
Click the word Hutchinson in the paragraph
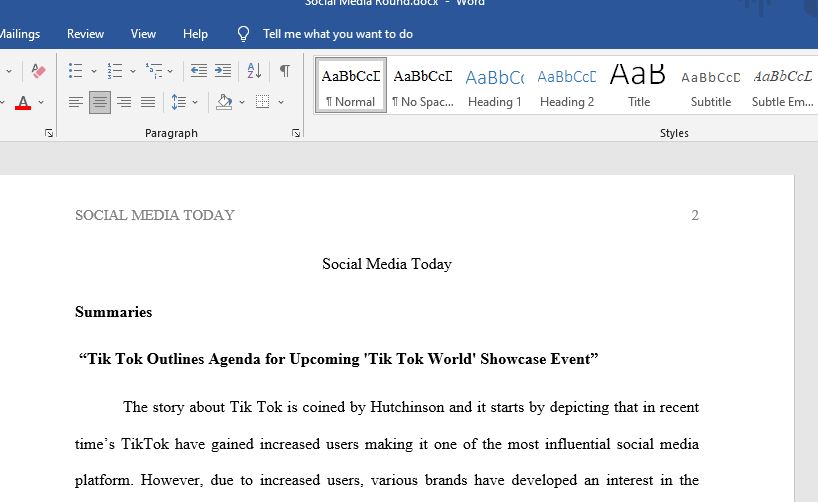pos(407,407)
